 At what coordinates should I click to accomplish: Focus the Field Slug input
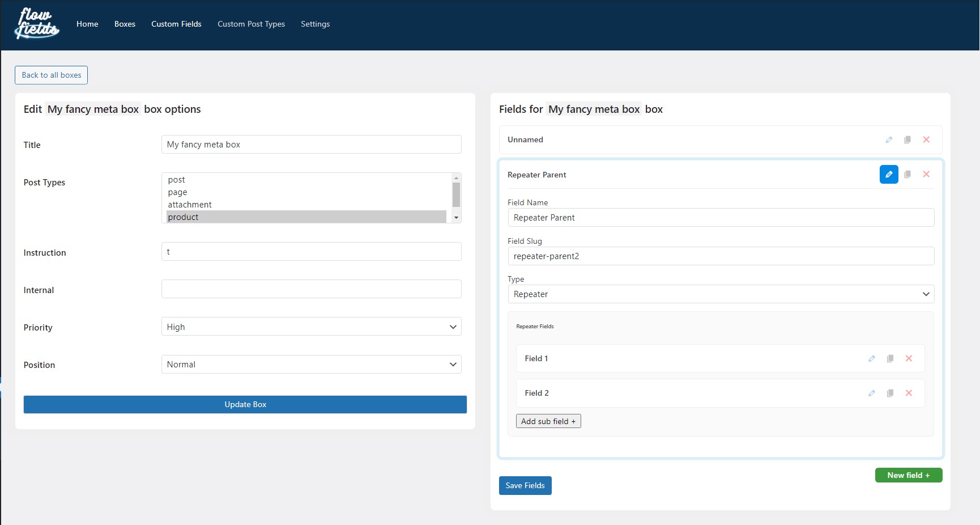721,256
